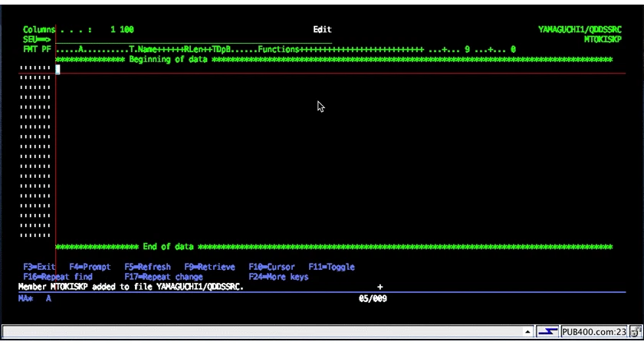Viewport: 644px width, 345px height.
Task: Click the F4=Prompt function key
Action: point(90,267)
